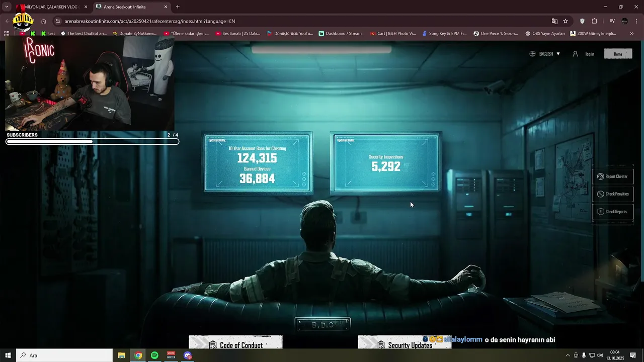The image size is (644, 362).
Task: Open the Code of Conduct section
Action: pyautogui.click(x=235, y=343)
